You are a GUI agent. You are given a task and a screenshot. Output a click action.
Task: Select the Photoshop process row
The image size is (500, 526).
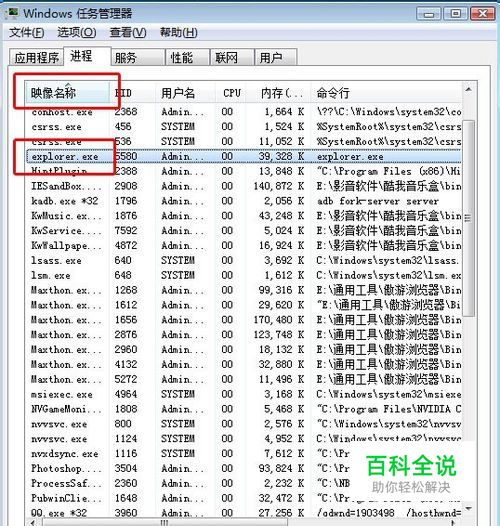pyautogui.click(x=243, y=468)
